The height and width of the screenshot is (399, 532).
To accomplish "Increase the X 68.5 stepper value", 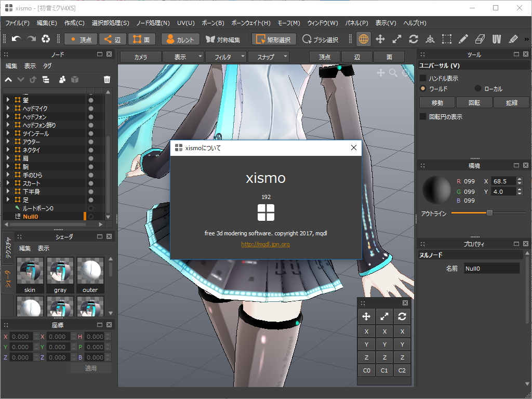I will click(520, 179).
